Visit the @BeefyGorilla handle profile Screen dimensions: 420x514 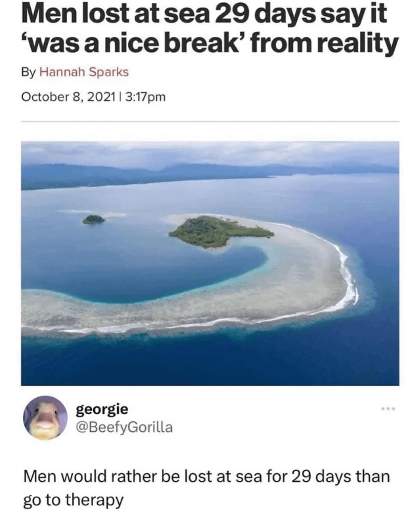pyautogui.click(x=124, y=427)
